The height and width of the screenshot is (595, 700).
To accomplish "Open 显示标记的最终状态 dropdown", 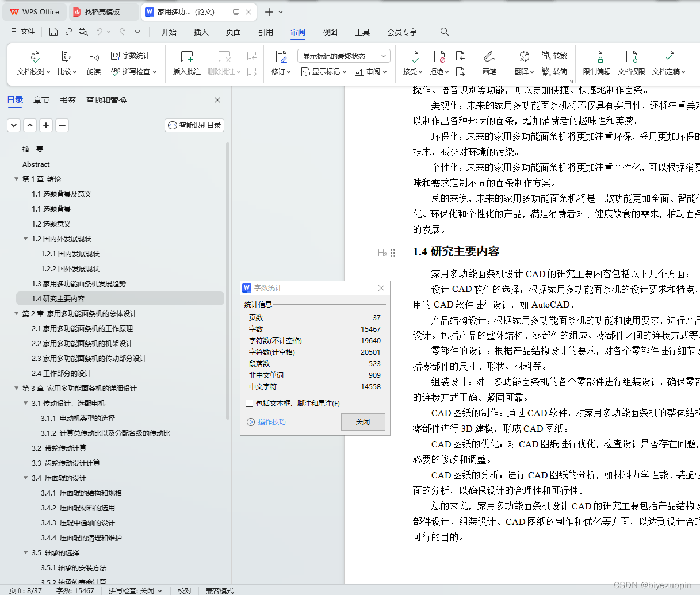I will [x=344, y=56].
